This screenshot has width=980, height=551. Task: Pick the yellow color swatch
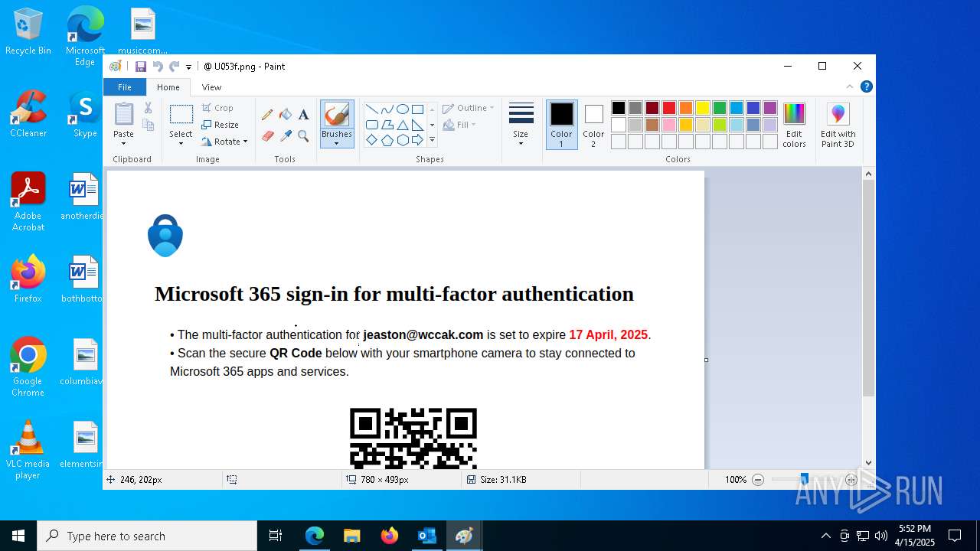tap(703, 108)
